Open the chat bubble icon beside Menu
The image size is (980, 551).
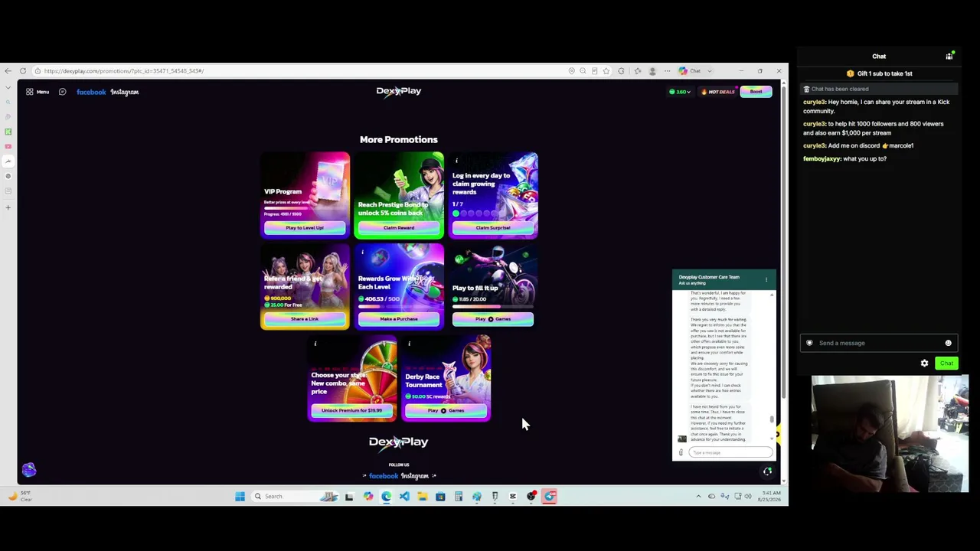click(x=62, y=92)
